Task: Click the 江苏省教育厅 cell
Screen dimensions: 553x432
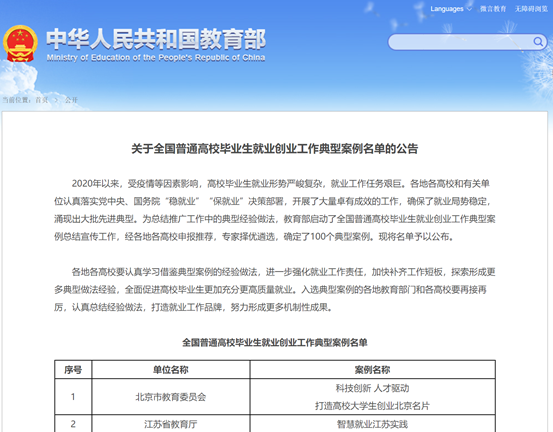Action: pyautogui.click(x=171, y=424)
